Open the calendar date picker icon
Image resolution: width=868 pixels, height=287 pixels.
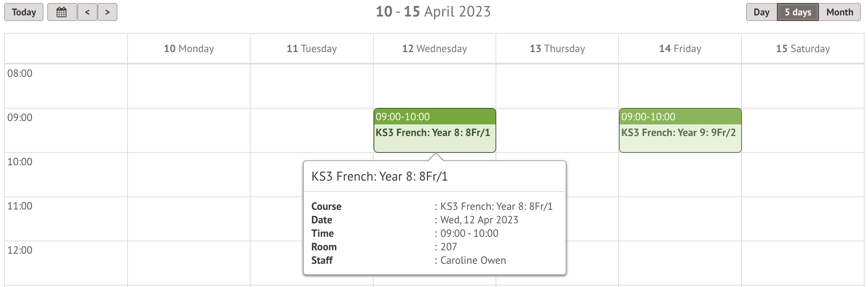(x=62, y=12)
